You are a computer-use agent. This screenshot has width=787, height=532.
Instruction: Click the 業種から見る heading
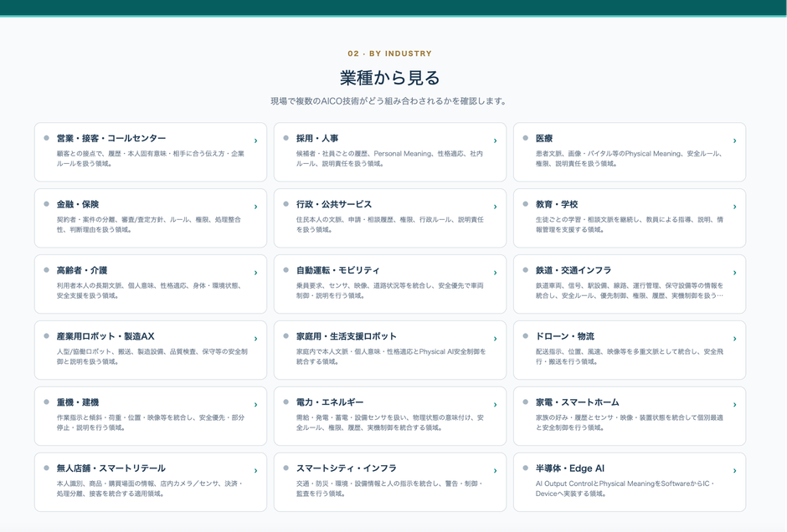click(x=390, y=78)
